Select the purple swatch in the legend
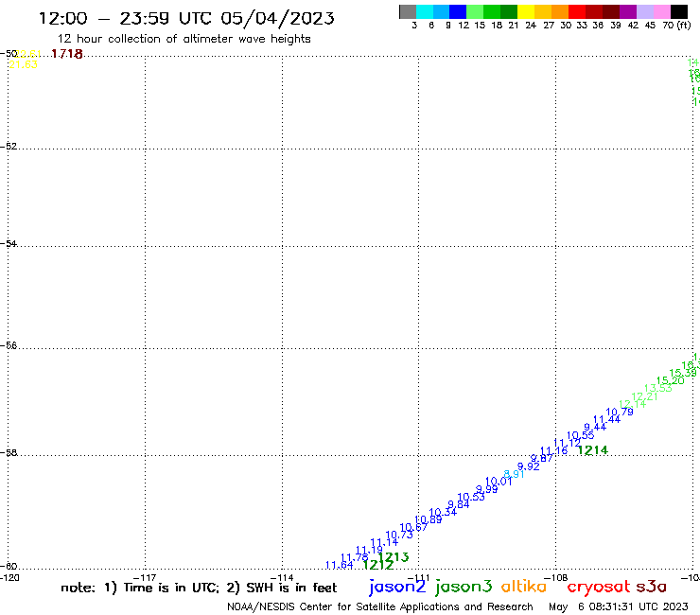The height and width of the screenshot is (615, 700). pyautogui.click(x=628, y=11)
